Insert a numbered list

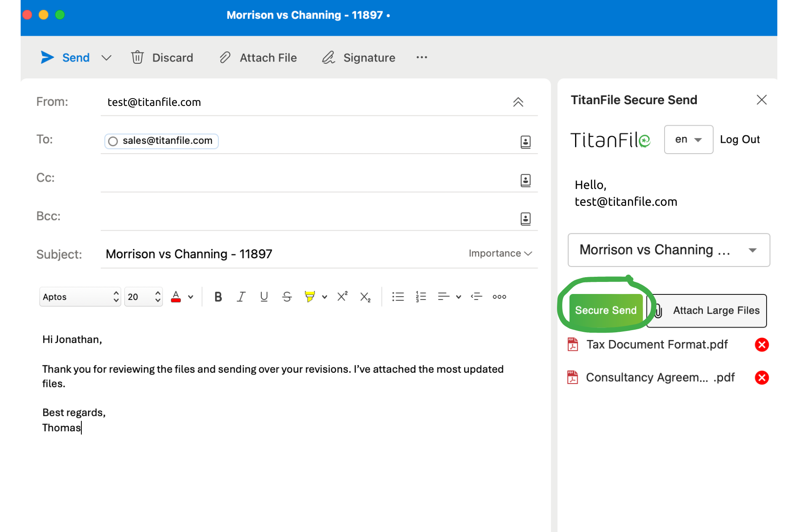coord(421,297)
